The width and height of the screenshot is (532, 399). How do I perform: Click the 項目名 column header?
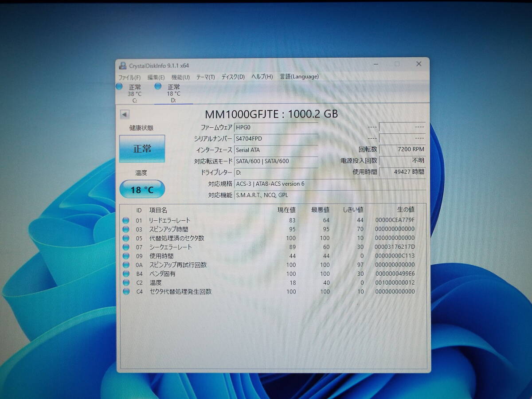pyautogui.click(x=158, y=210)
